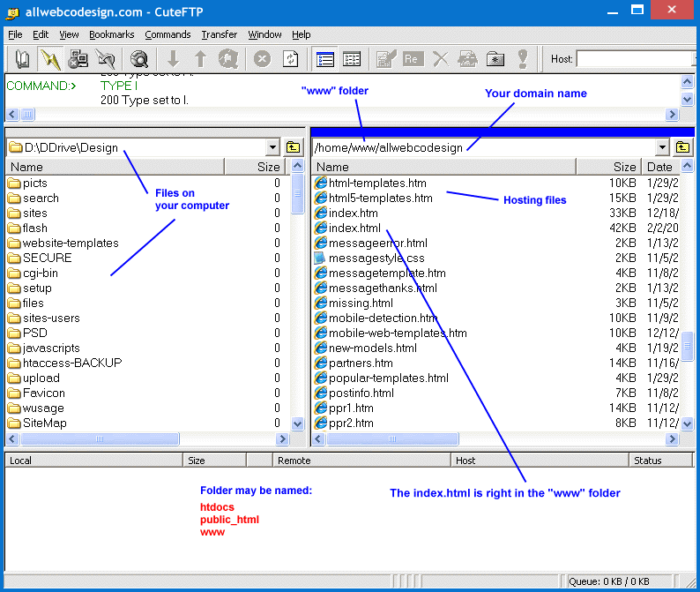700x592 pixels.
Task: Maximize the CuteFTP window
Action: click(x=637, y=10)
